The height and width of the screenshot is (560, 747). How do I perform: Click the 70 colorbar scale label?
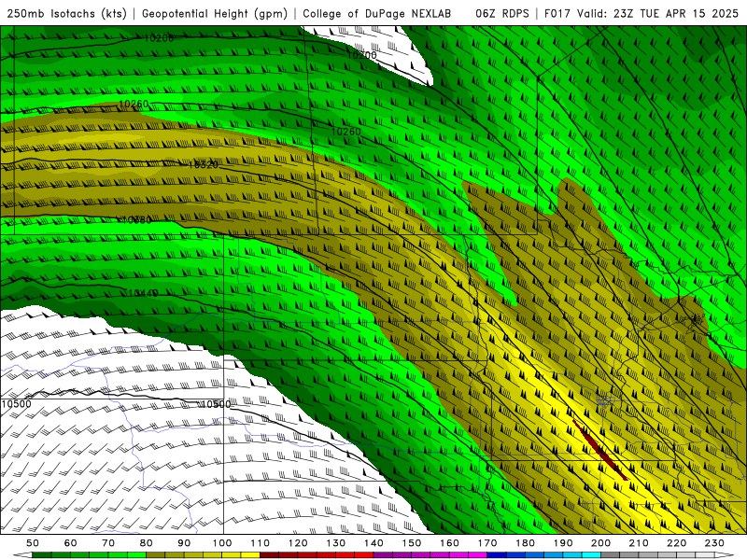[108, 543]
